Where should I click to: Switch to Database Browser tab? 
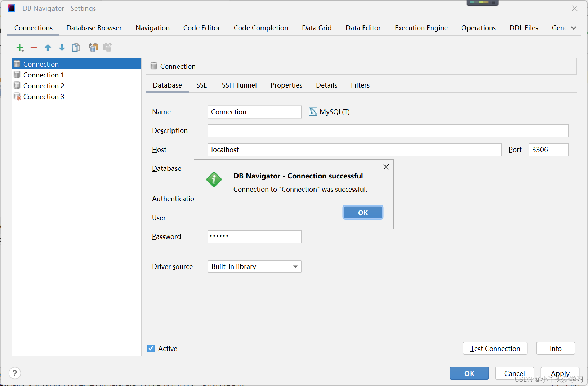click(94, 28)
